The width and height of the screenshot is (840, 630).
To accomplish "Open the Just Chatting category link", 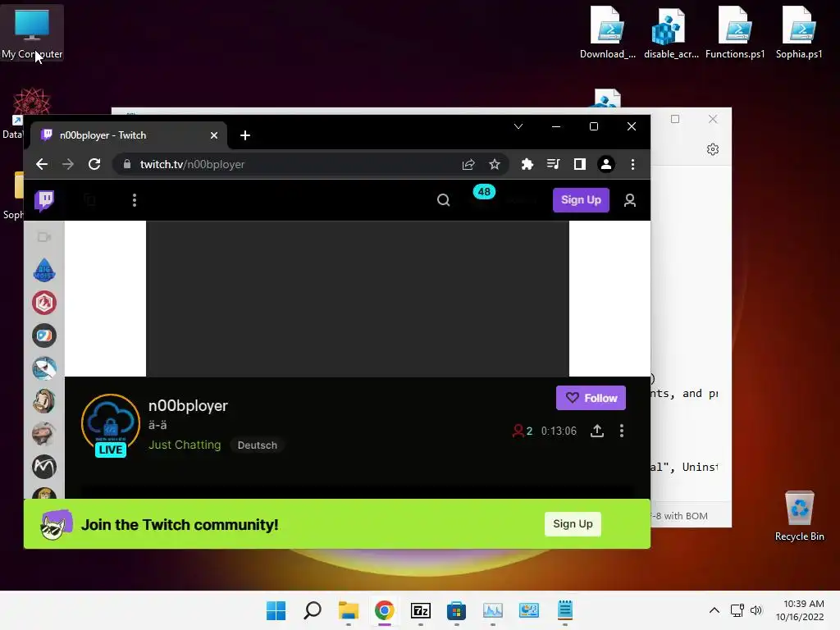I will point(185,445).
